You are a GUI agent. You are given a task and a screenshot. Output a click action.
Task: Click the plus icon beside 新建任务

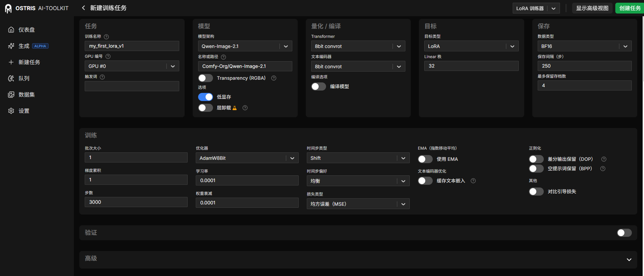[x=11, y=62]
